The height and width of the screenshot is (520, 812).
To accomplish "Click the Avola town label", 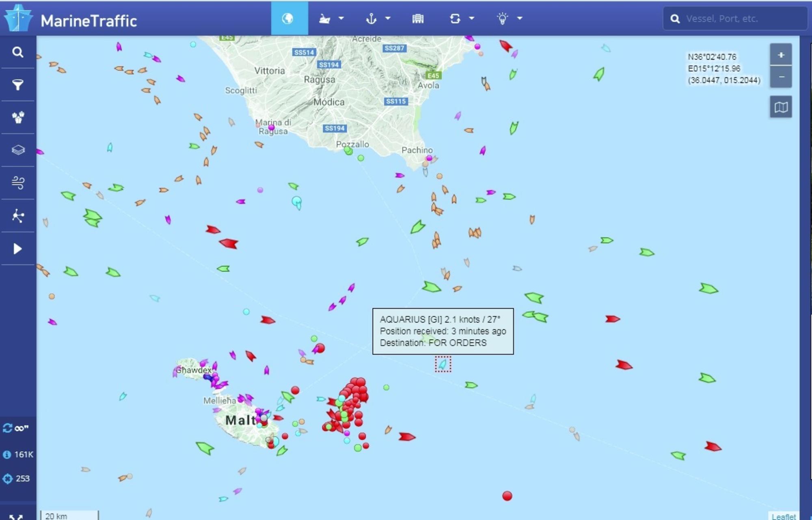I will 428,85.
